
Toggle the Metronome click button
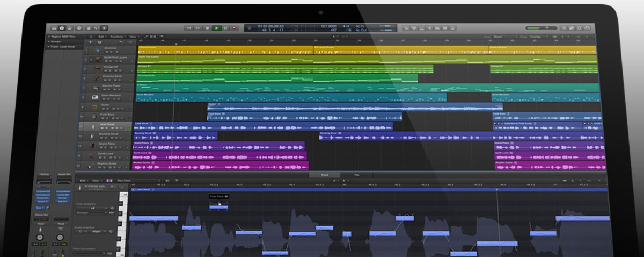click(x=453, y=27)
